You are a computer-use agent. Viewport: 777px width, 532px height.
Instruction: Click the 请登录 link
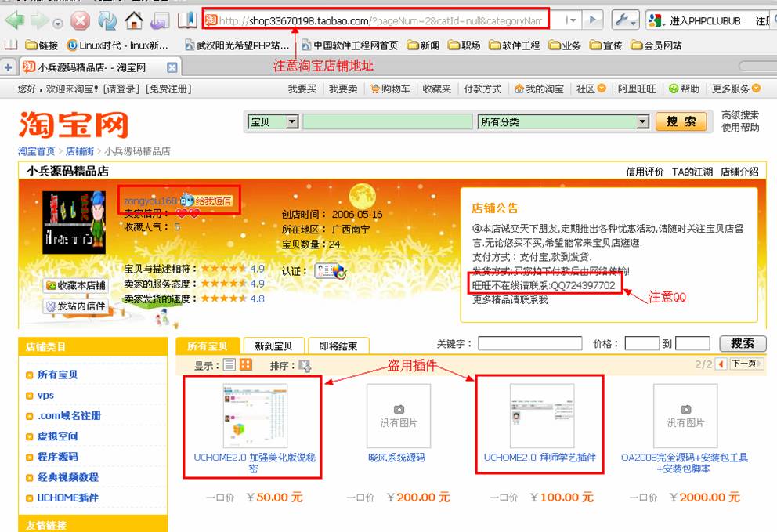122,89
